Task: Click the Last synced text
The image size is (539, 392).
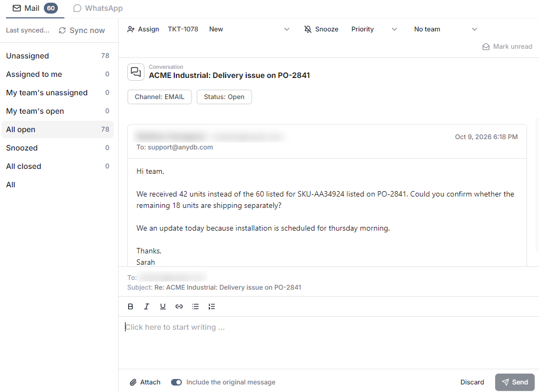Action: [x=28, y=30]
